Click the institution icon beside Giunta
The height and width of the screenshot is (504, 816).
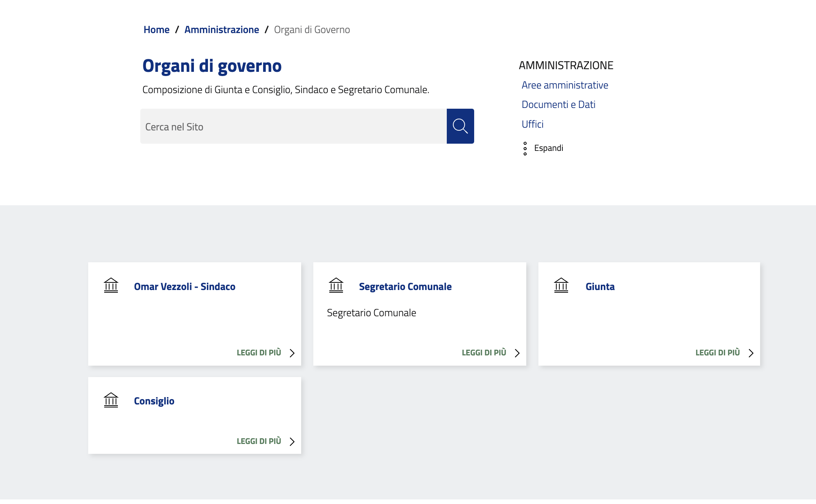[x=561, y=285]
